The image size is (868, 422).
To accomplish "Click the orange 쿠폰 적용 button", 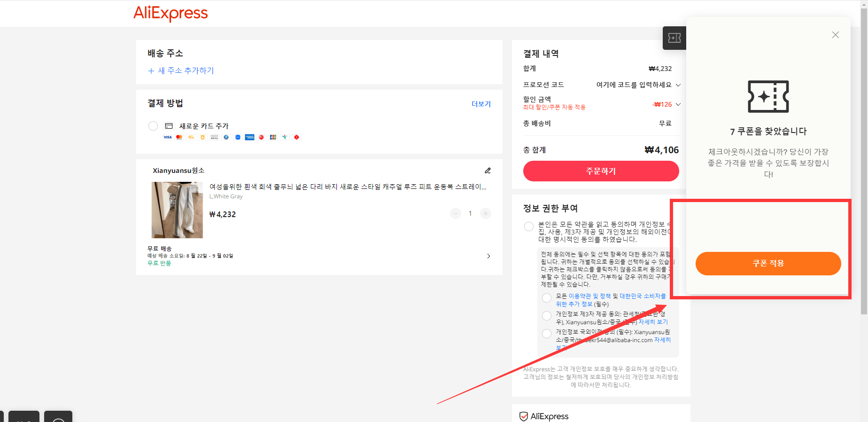I will (x=768, y=264).
